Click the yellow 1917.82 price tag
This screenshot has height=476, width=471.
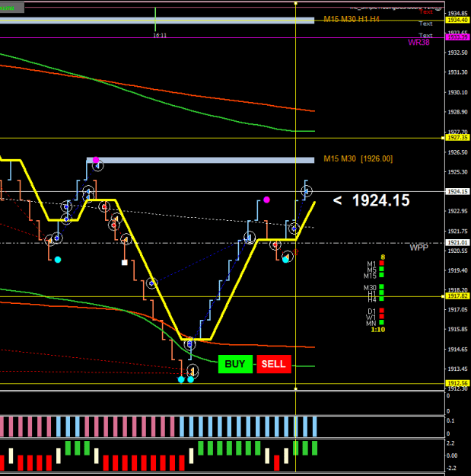457,296
